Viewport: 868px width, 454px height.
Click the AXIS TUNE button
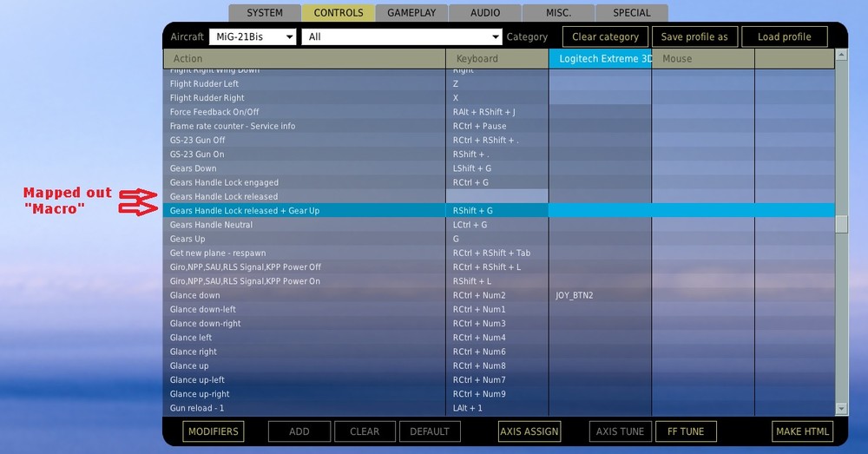click(620, 431)
